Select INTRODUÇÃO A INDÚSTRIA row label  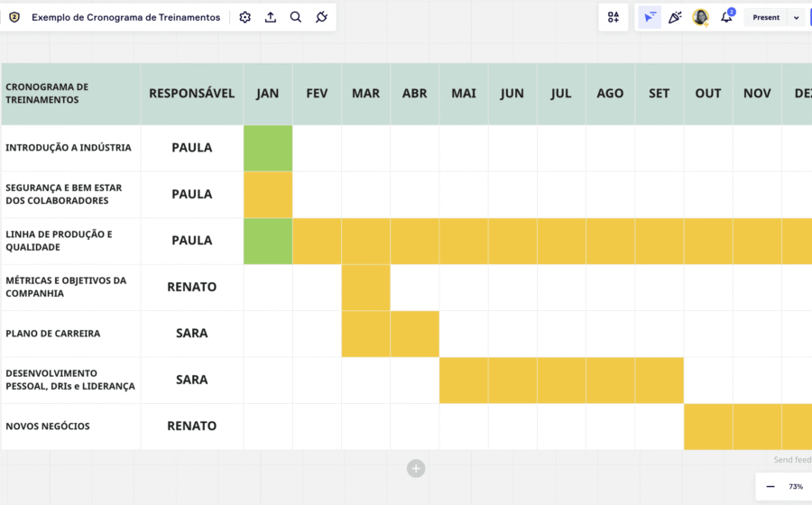point(69,148)
